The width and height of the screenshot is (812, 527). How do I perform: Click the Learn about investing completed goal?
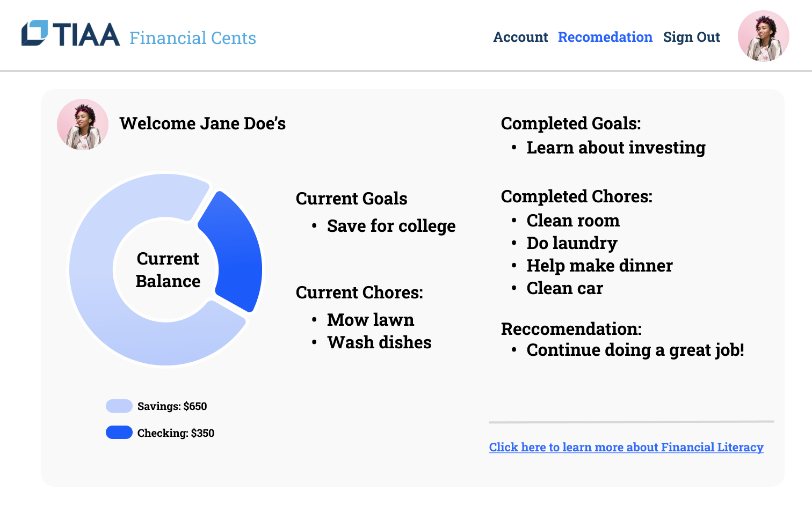[x=616, y=148]
